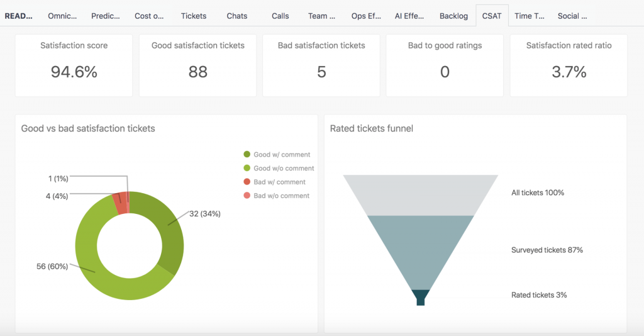Switch to the Tickets tab
This screenshot has width=644, height=336.
click(x=194, y=16)
